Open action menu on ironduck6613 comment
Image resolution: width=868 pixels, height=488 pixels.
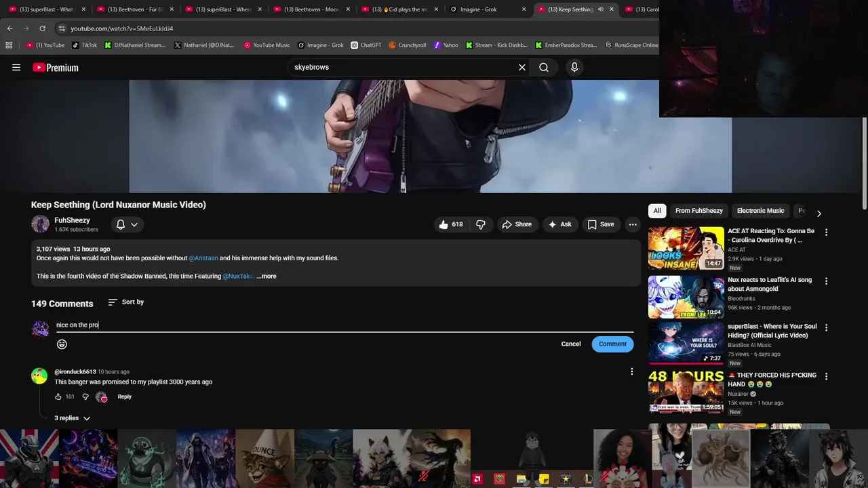[x=632, y=371]
